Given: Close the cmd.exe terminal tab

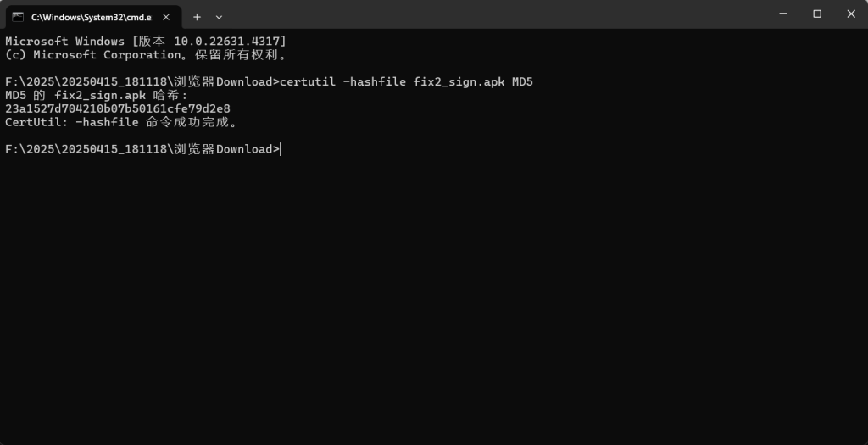Looking at the screenshot, I should tap(167, 16).
